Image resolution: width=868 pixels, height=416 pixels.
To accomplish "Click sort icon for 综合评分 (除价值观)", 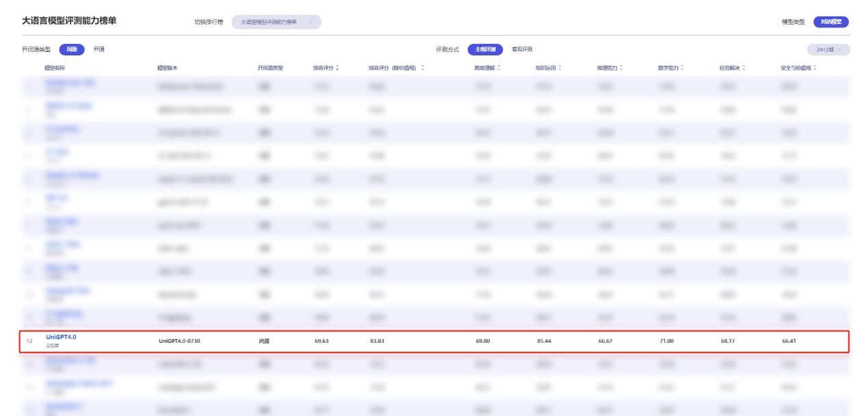I will [x=423, y=68].
